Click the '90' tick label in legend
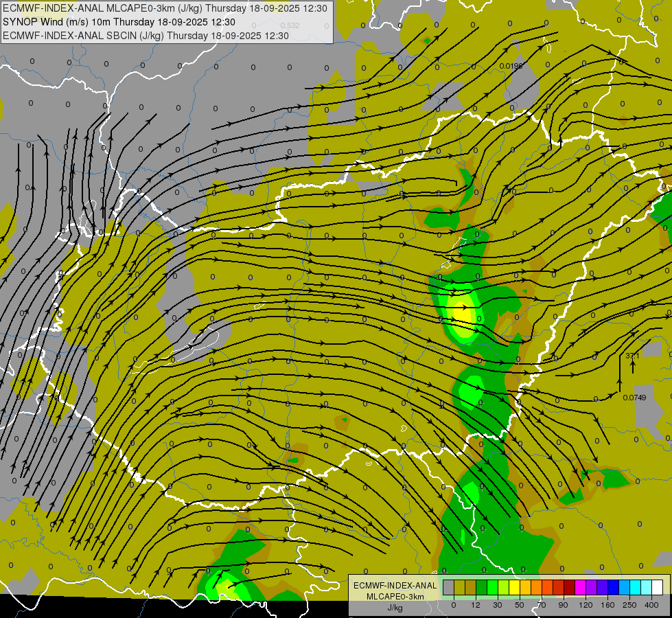 [x=563, y=605]
